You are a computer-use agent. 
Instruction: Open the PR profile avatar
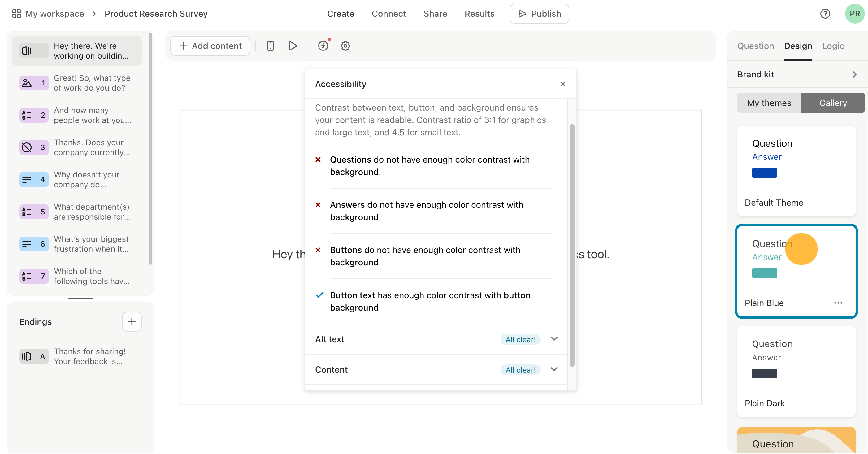(x=854, y=14)
